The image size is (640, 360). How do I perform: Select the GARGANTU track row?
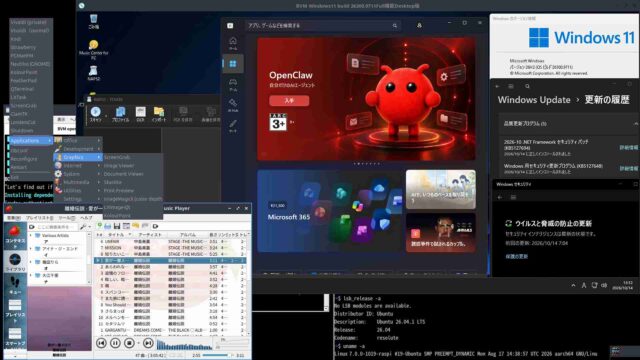point(171,330)
